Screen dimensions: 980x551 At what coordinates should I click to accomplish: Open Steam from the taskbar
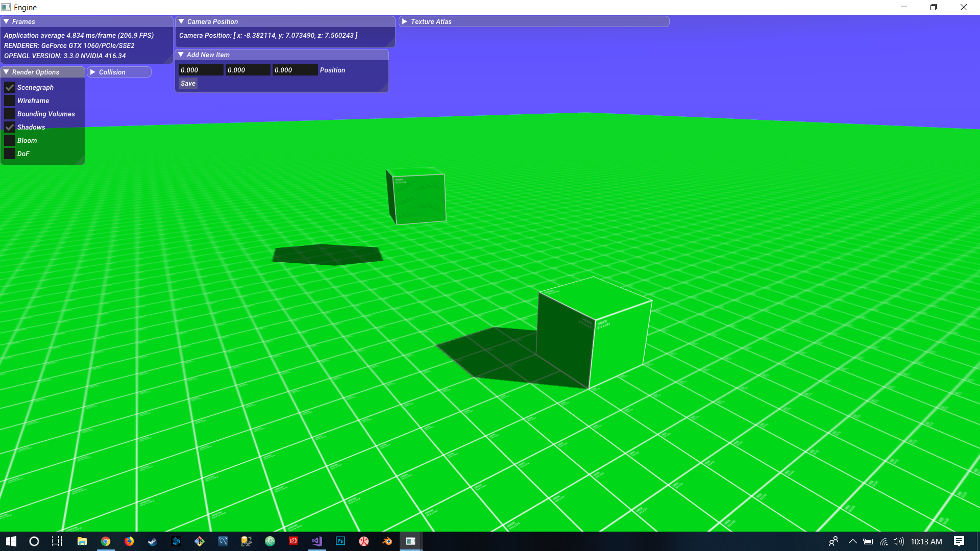pos(153,541)
